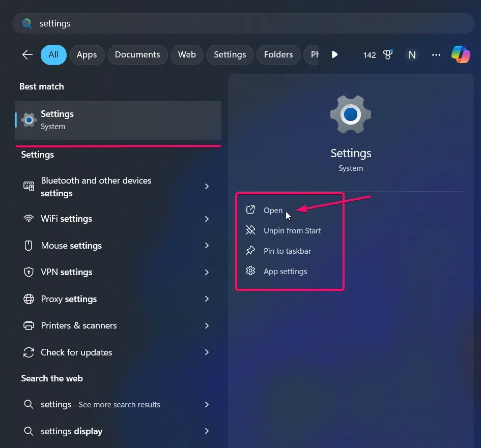Open the N account avatar
This screenshot has width=481, height=448.
click(412, 55)
